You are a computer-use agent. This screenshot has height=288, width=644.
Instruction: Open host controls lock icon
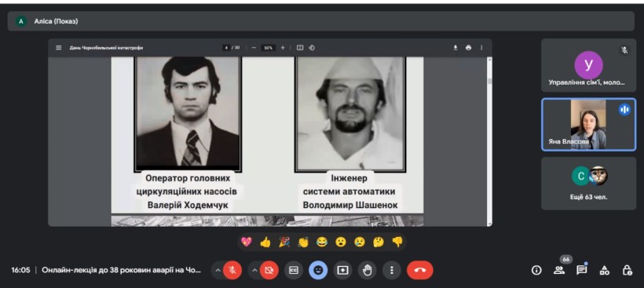coord(627,271)
